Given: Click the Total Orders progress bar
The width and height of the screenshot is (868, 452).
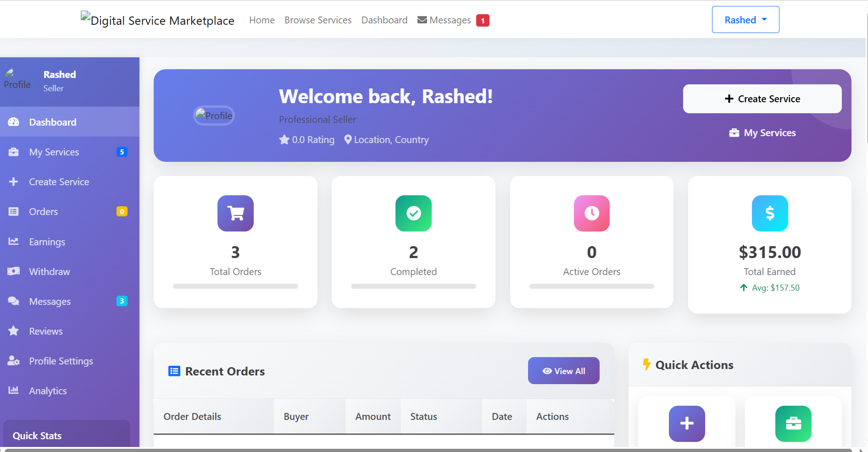Looking at the screenshot, I should click(235, 287).
